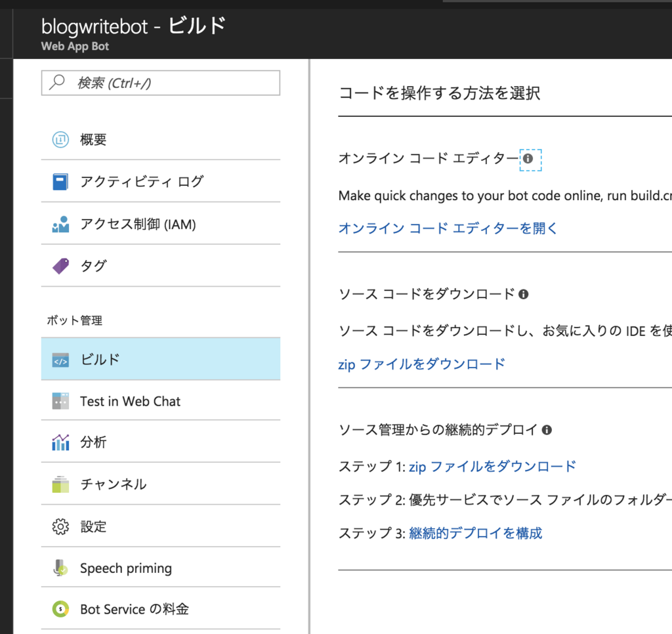Click the アクティビティ ログ book icon
This screenshot has height=634, width=672.
click(60, 182)
